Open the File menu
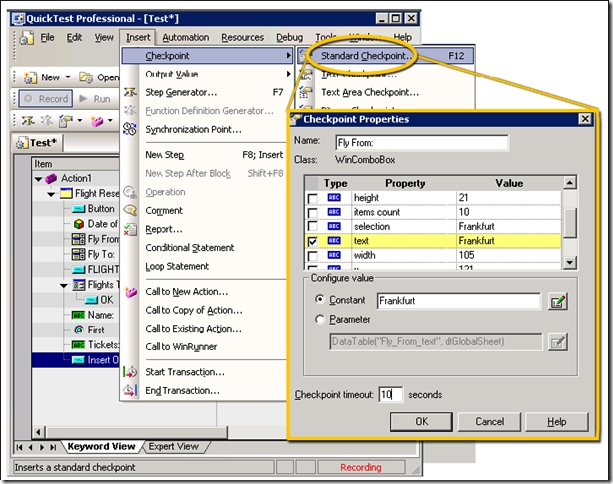 pyautogui.click(x=47, y=38)
